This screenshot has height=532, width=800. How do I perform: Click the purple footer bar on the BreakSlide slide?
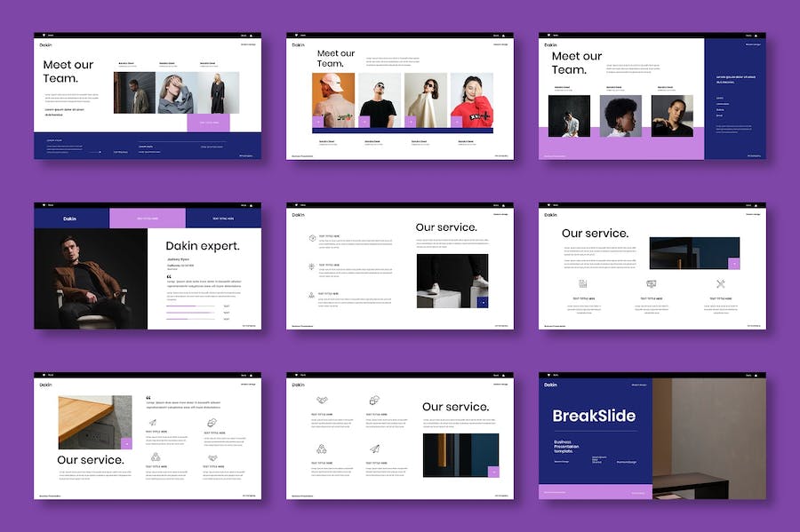coord(595,491)
